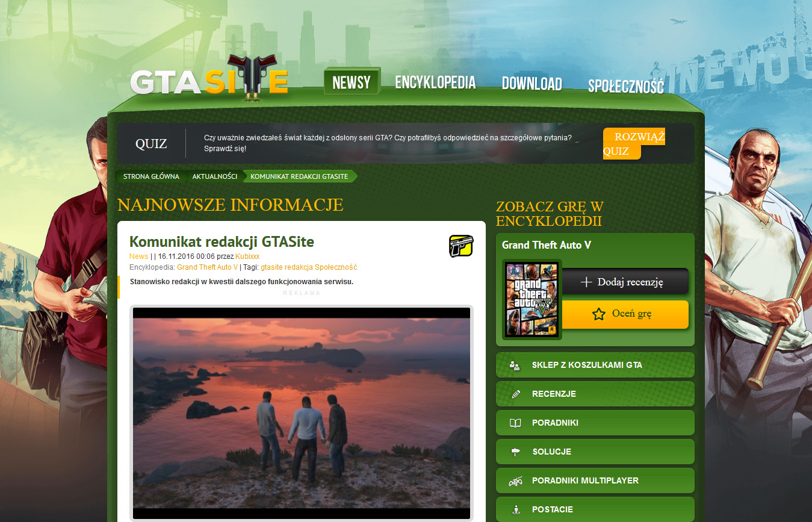The width and height of the screenshot is (812, 522).
Task: Click Grand Theft Auto V encyclopedia link
Action: coord(207,267)
